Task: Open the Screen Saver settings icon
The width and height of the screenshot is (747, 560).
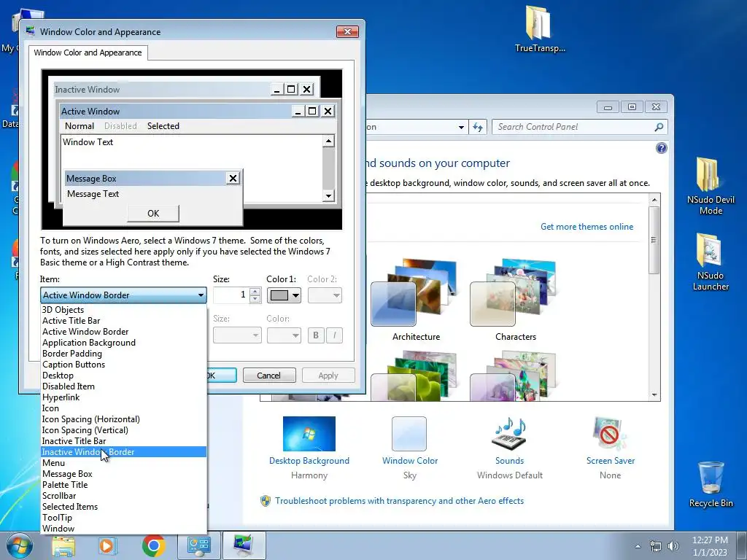Action: [x=610, y=433]
